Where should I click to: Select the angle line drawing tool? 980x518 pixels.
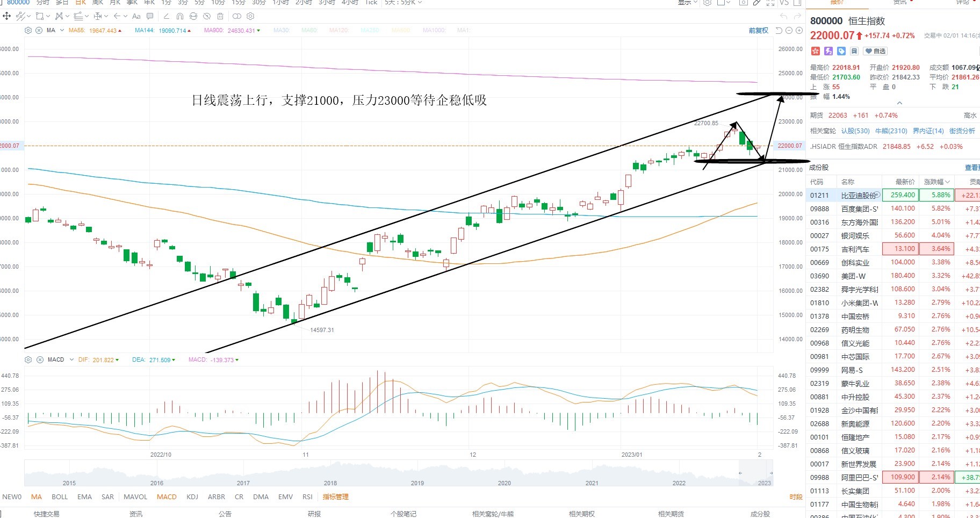click(x=166, y=16)
